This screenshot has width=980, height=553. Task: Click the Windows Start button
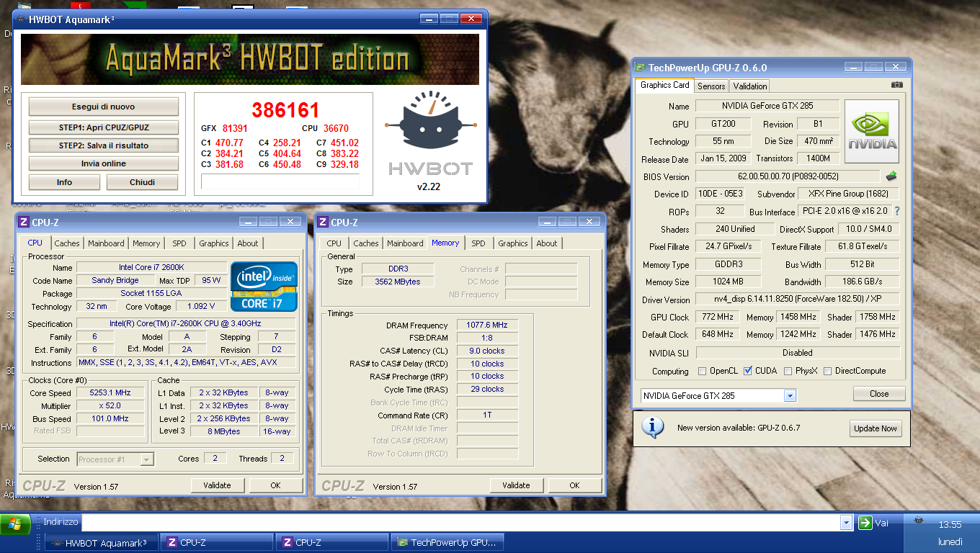16,525
